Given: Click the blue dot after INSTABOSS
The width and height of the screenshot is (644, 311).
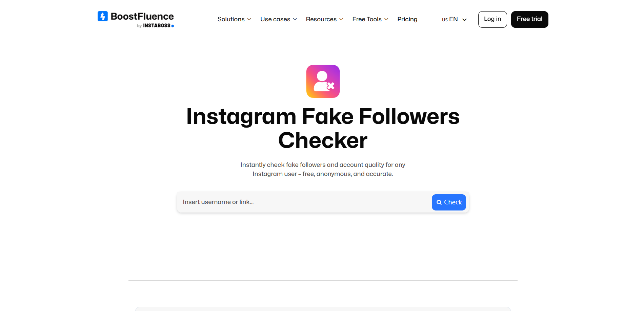Looking at the screenshot, I should 172,25.
